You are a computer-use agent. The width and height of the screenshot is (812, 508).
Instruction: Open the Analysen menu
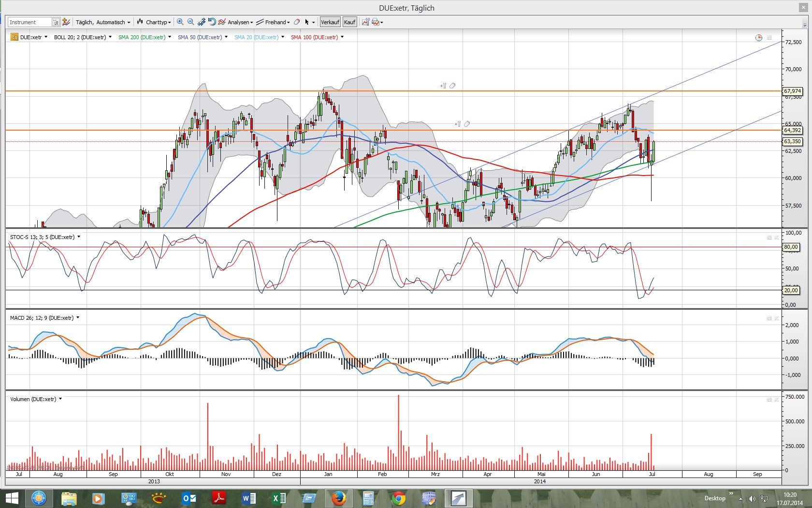pos(236,22)
